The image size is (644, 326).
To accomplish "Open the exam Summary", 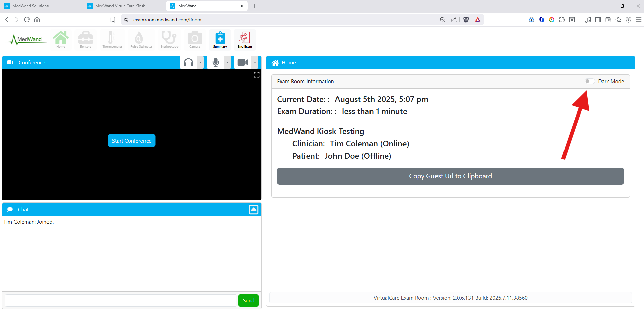I will [220, 39].
